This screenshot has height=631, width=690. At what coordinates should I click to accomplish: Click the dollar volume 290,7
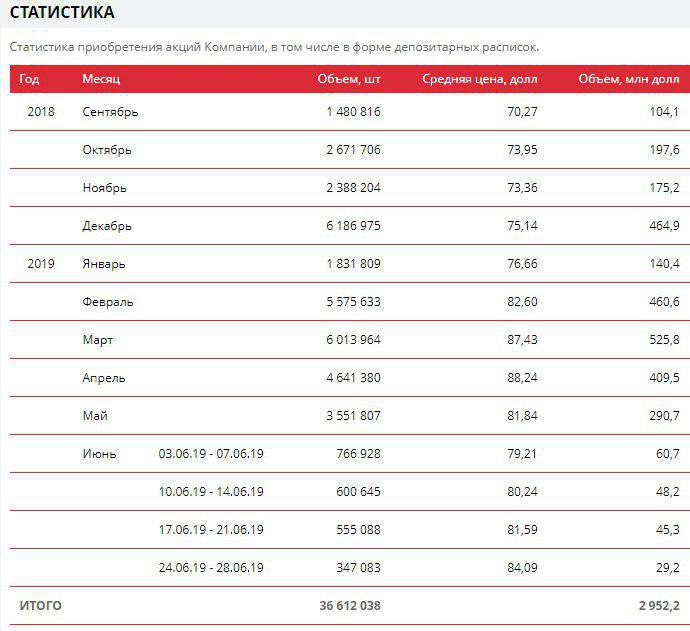tap(664, 416)
